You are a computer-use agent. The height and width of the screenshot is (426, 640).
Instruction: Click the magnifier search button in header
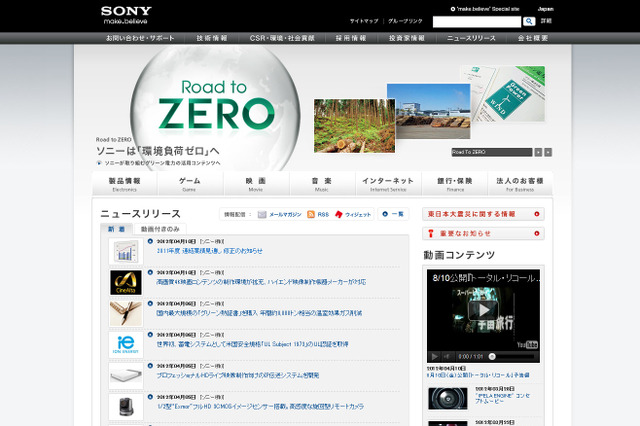(529, 21)
